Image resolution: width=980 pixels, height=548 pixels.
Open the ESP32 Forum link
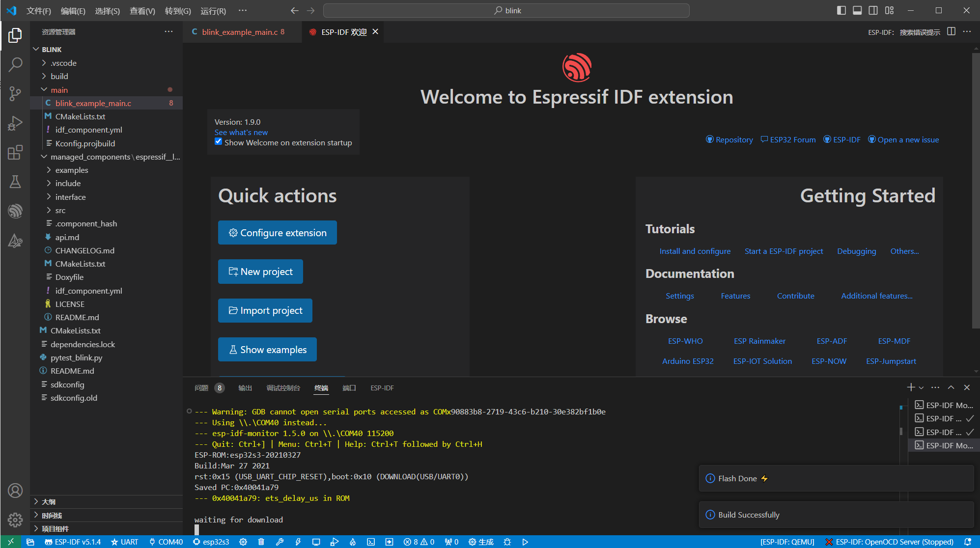(788, 139)
